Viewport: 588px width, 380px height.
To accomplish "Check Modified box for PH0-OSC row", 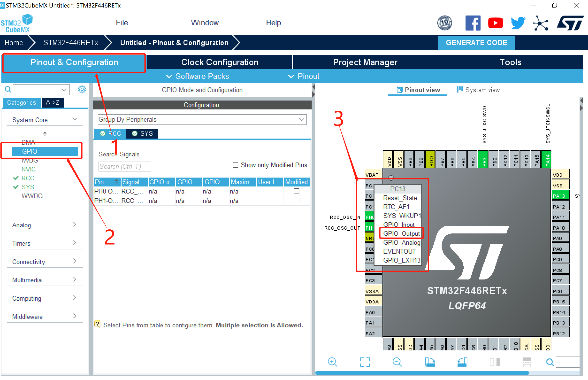I will 296,191.
